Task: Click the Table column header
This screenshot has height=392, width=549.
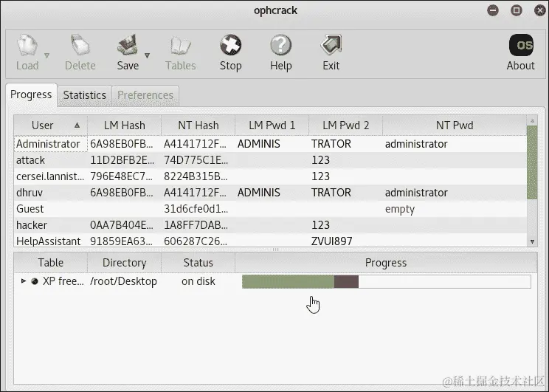Action: click(x=50, y=263)
